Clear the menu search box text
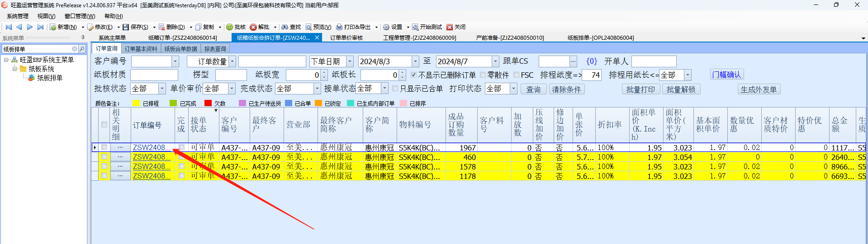Viewport: 868px width, 244px height. [75, 49]
